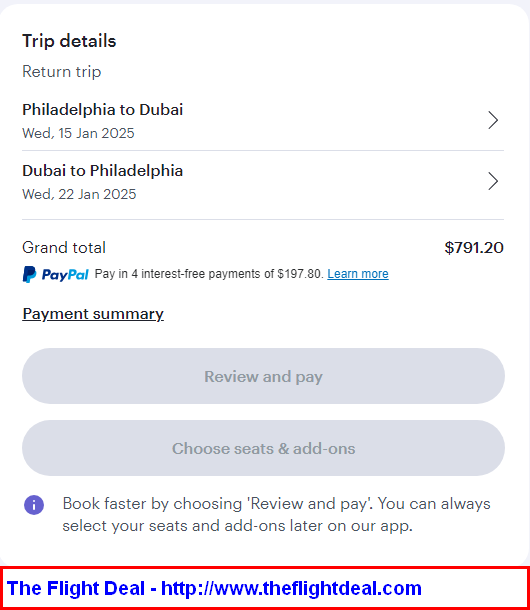Click the $791.20 grand total amount
The height and width of the screenshot is (610, 530).
[474, 248]
